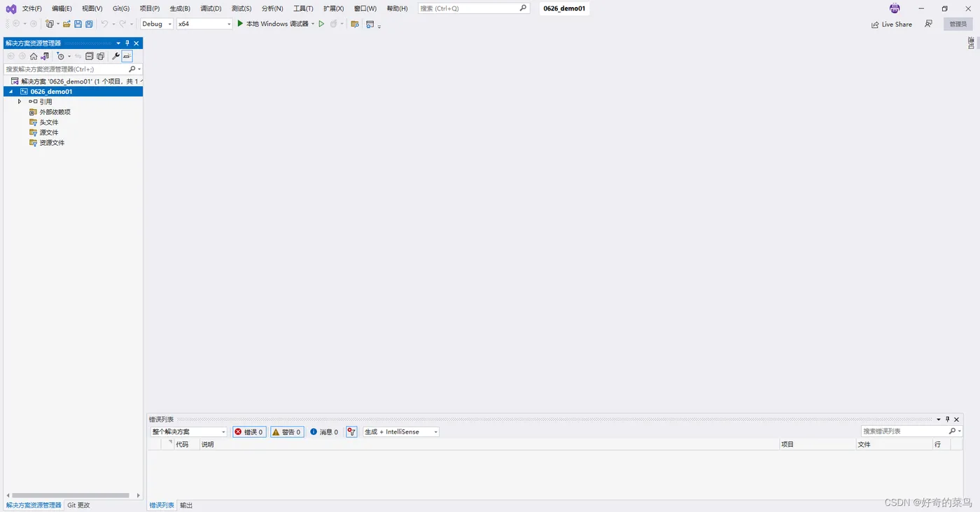Click the Hot Reload flame icon
Image resolution: width=980 pixels, height=512 pixels.
tap(334, 24)
